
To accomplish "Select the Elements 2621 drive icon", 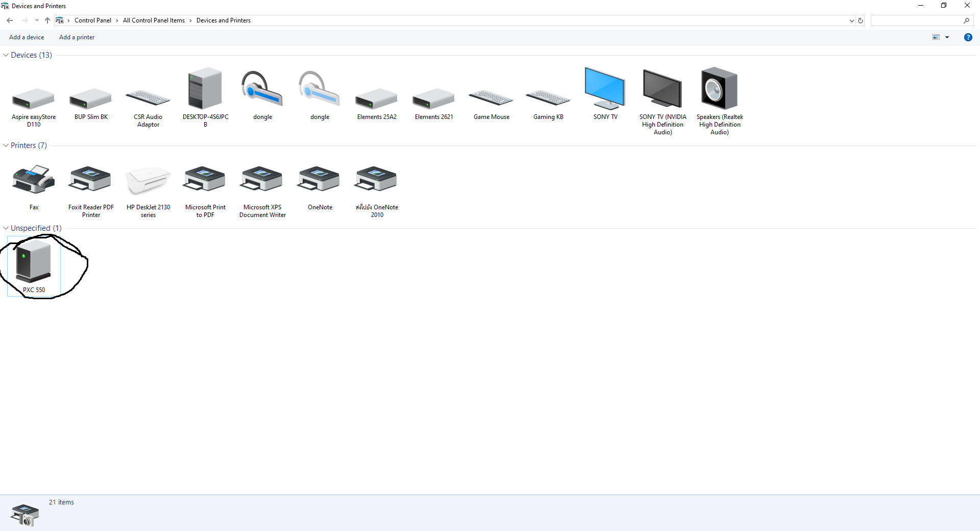I will 434,98.
